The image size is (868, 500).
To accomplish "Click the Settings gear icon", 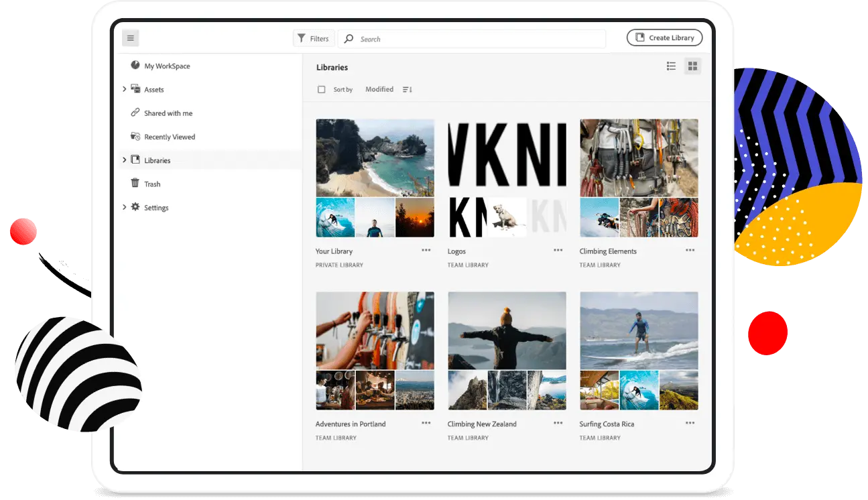I will tap(135, 207).
